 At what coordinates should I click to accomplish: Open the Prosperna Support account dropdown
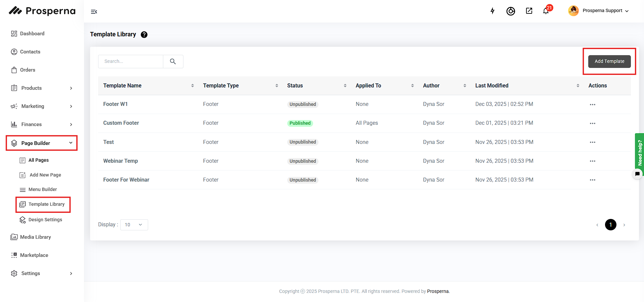[605, 11]
